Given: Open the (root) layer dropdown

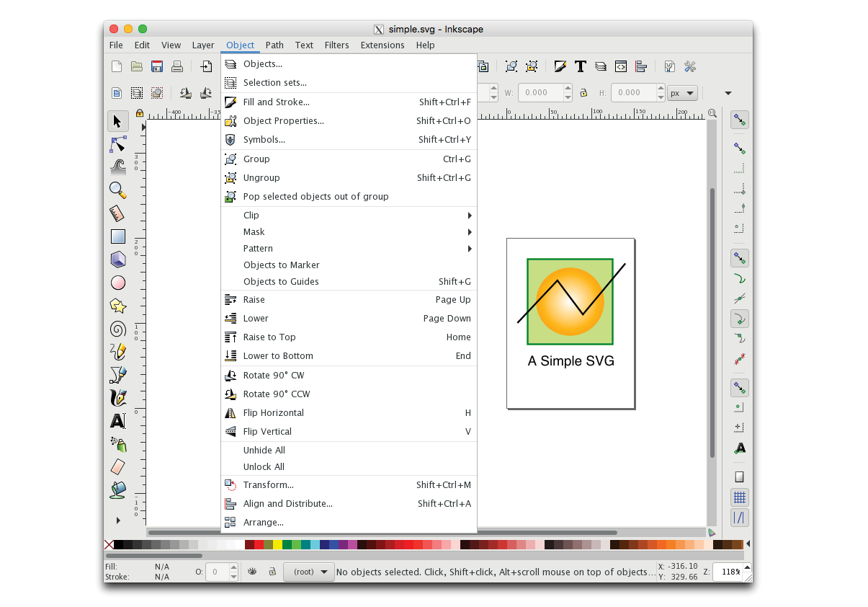Looking at the screenshot, I should (309, 572).
